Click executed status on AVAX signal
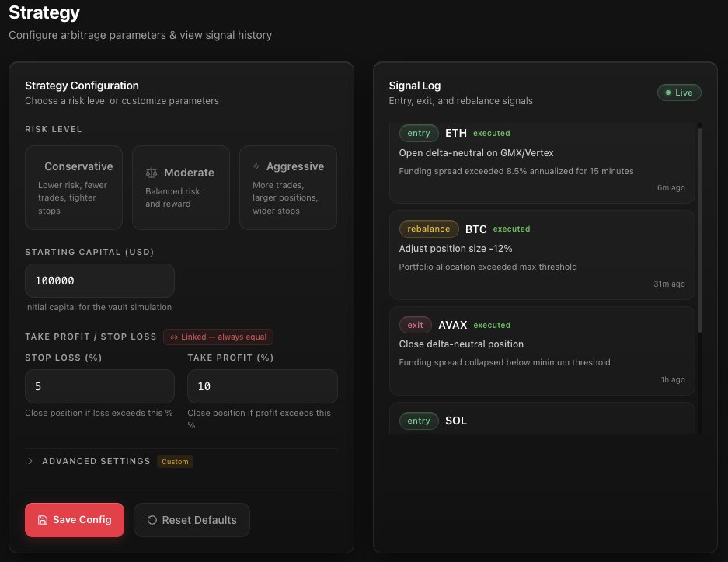Screen dimensions: 728x562 [492, 325]
